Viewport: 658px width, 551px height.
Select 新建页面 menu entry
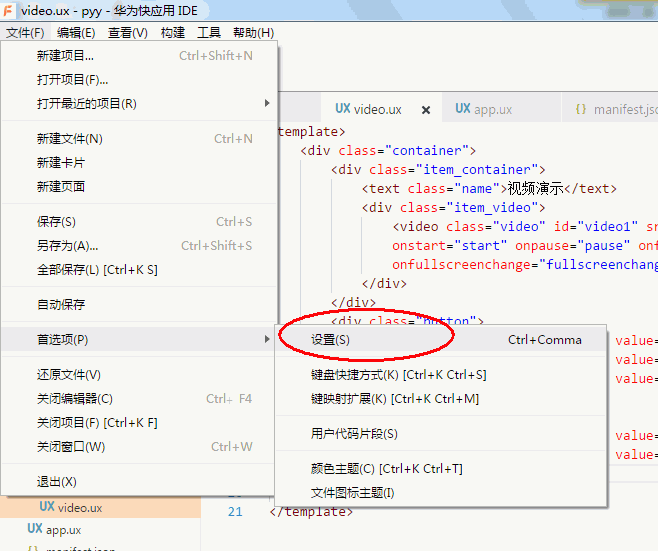139,187
